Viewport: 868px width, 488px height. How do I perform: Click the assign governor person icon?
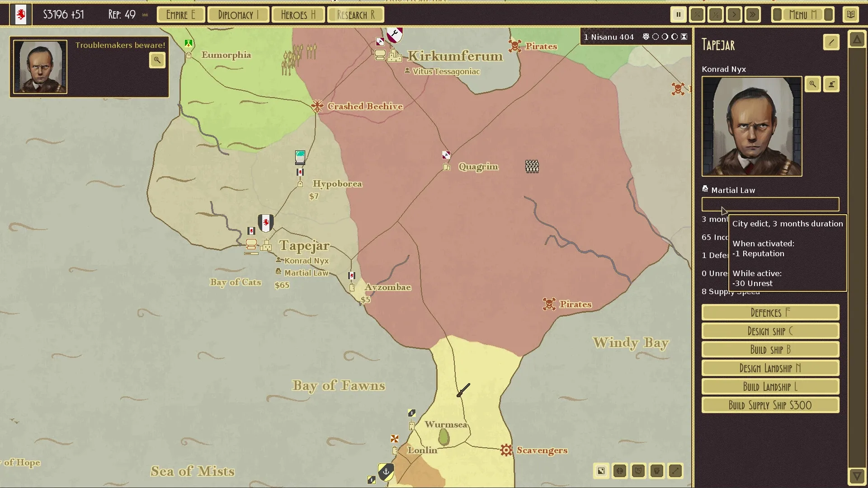pos(831,84)
